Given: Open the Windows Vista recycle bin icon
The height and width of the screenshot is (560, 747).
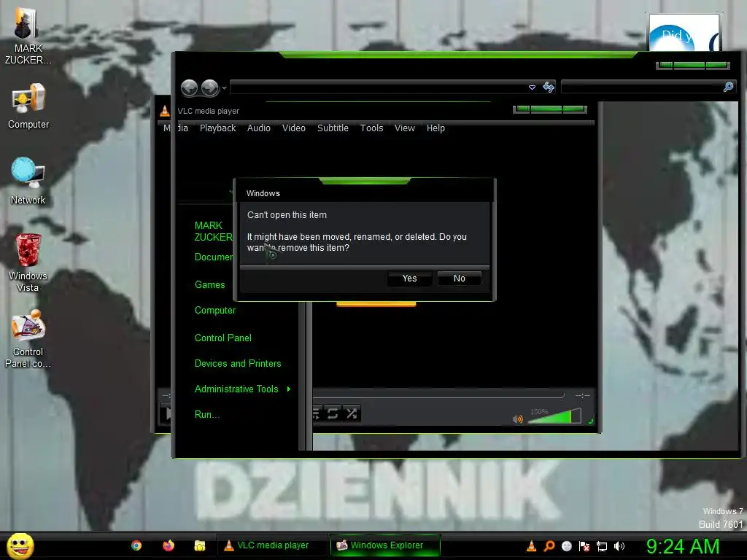Looking at the screenshot, I should [28, 262].
